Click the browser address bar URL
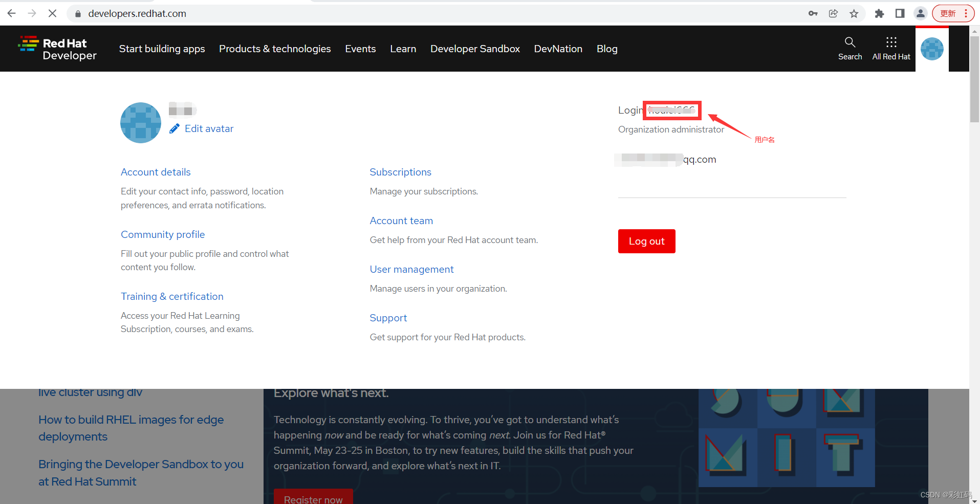Image resolution: width=980 pixels, height=504 pixels. [x=137, y=14]
